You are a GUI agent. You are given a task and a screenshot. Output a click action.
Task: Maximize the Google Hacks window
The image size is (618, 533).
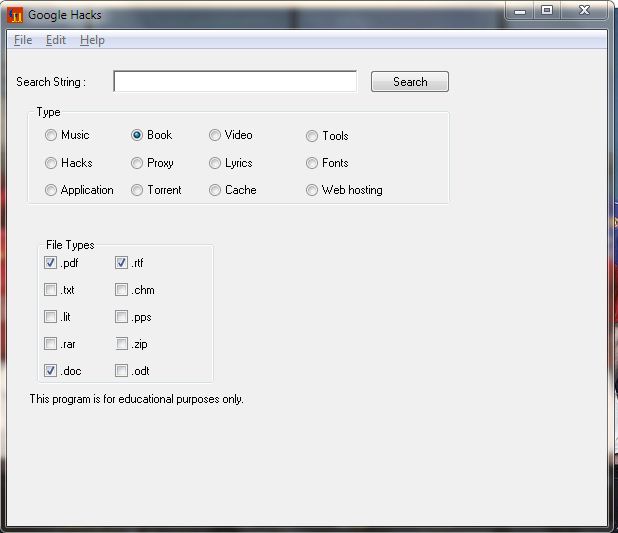coord(547,11)
